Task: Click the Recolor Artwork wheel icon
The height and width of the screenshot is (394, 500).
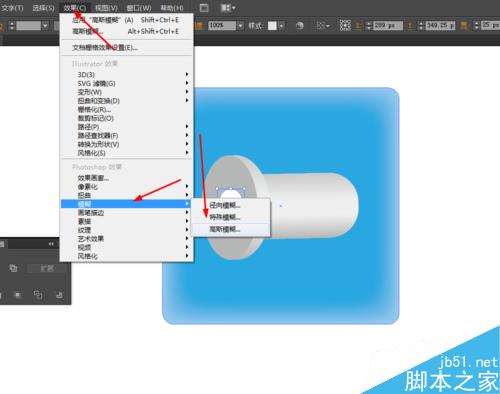Action: click(x=300, y=26)
